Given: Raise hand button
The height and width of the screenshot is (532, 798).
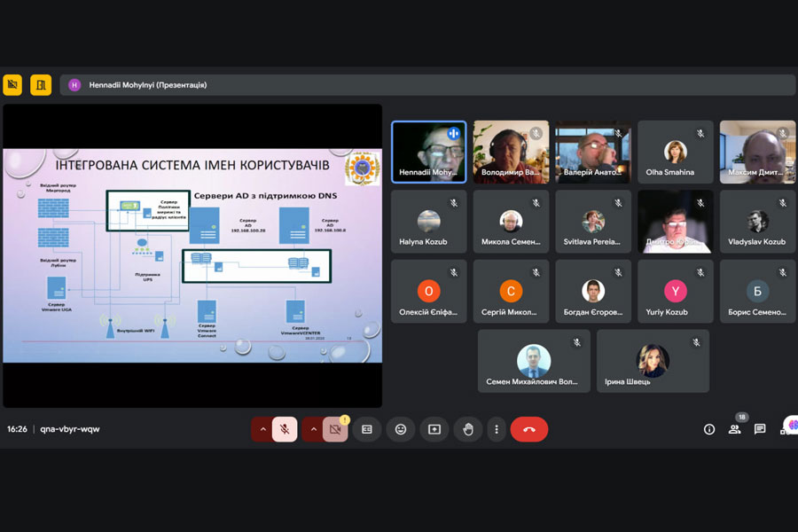Looking at the screenshot, I should pos(468,429).
